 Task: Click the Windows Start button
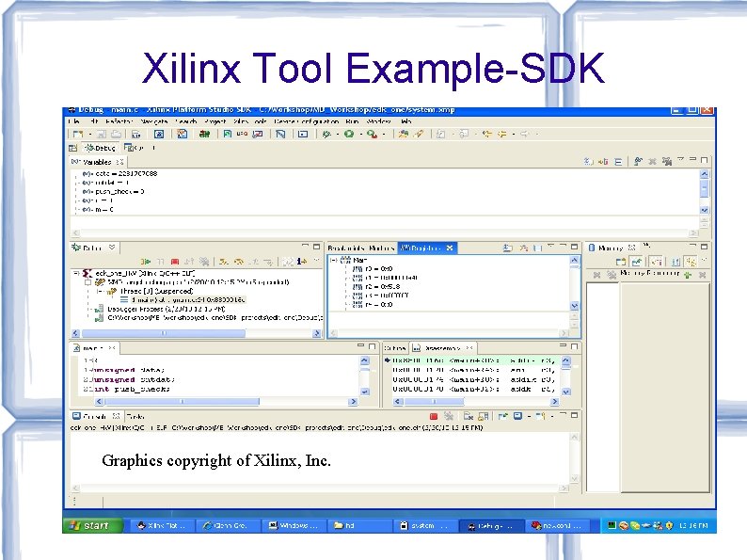tap(93, 525)
